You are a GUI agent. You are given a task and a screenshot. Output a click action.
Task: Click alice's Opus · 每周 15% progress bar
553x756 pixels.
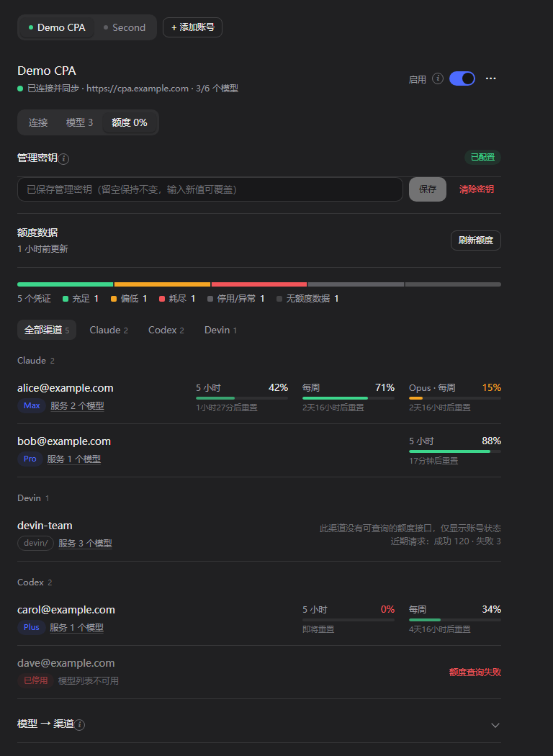[455, 398]
